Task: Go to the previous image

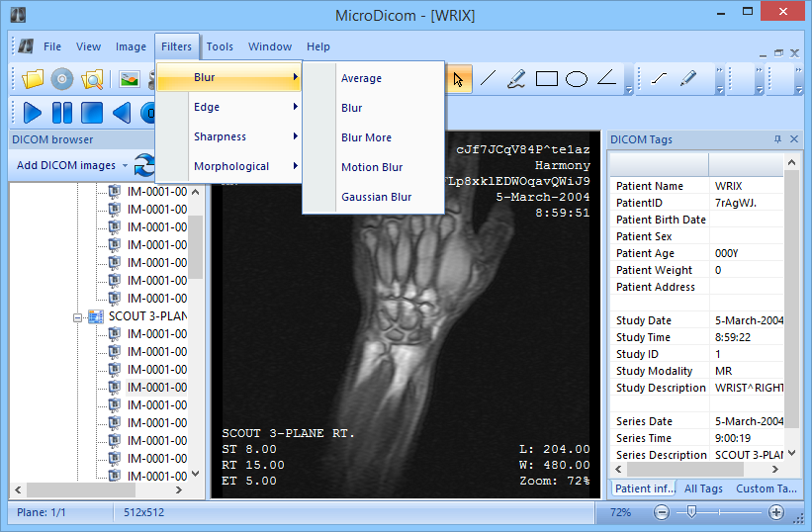Action: coord(122,113)
